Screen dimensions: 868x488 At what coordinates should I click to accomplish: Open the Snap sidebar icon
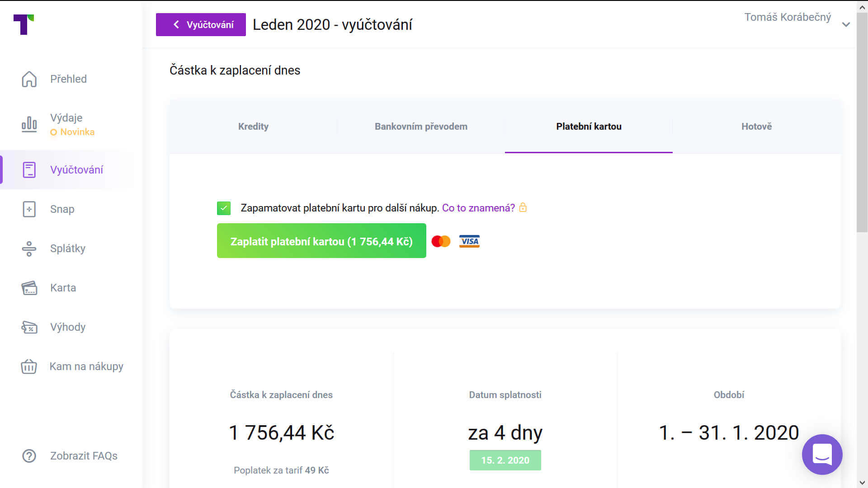tap(29, 209)
